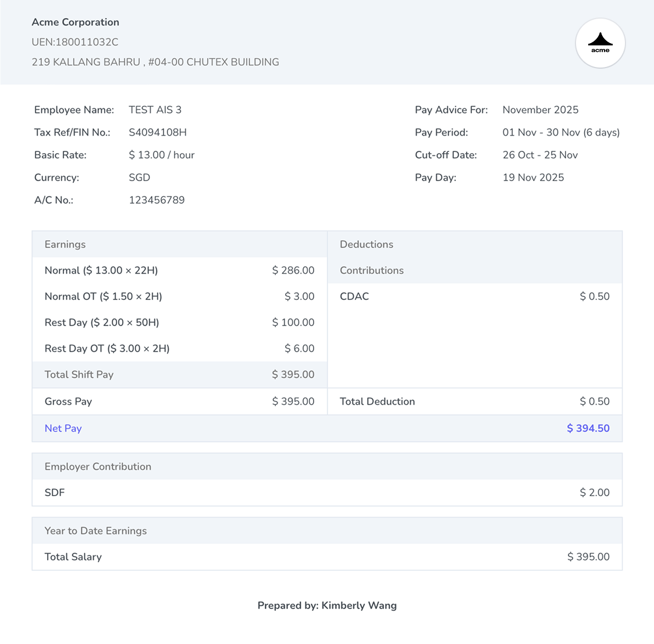Click the Acme logo icon

[600, 43]
